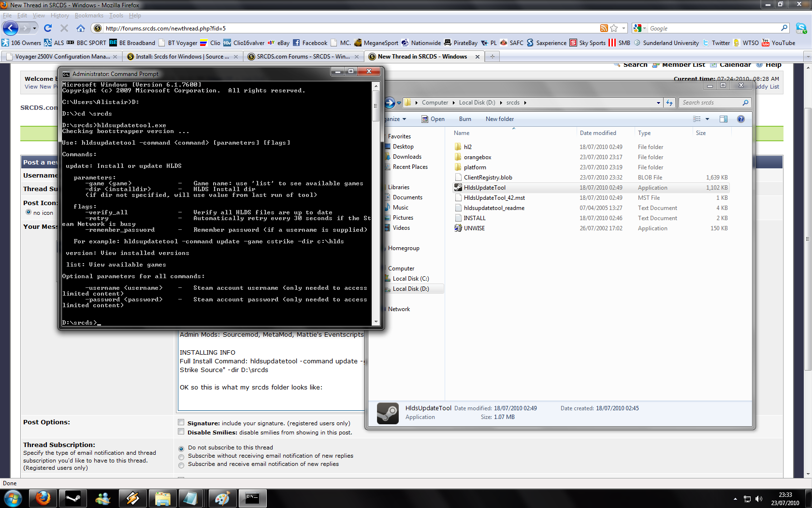
Task: Expand the chevron after srcds in breadcrumb
Action: pyautogui.click(x=525, y=103)
